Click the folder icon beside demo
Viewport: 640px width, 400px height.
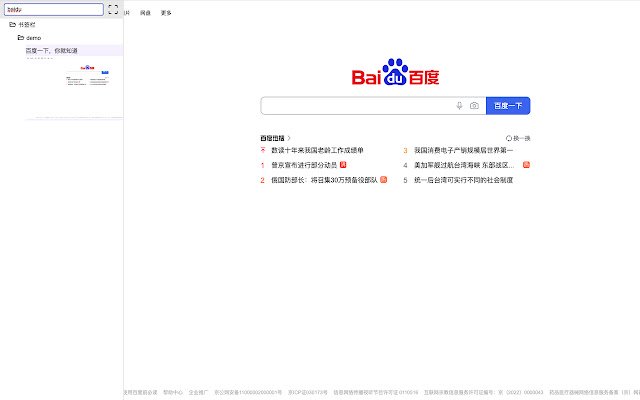(x=20, y=38)
